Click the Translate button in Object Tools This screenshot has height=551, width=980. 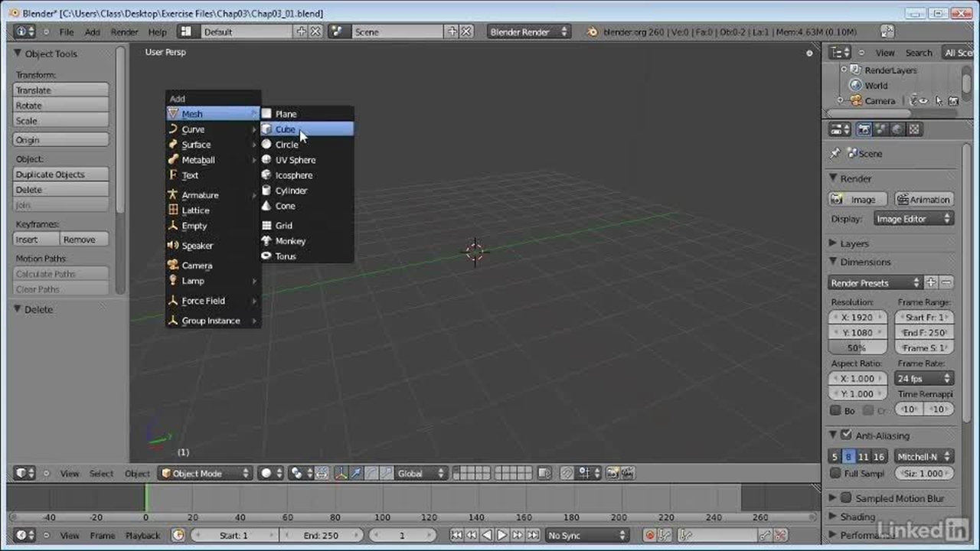tap(60, 90)
